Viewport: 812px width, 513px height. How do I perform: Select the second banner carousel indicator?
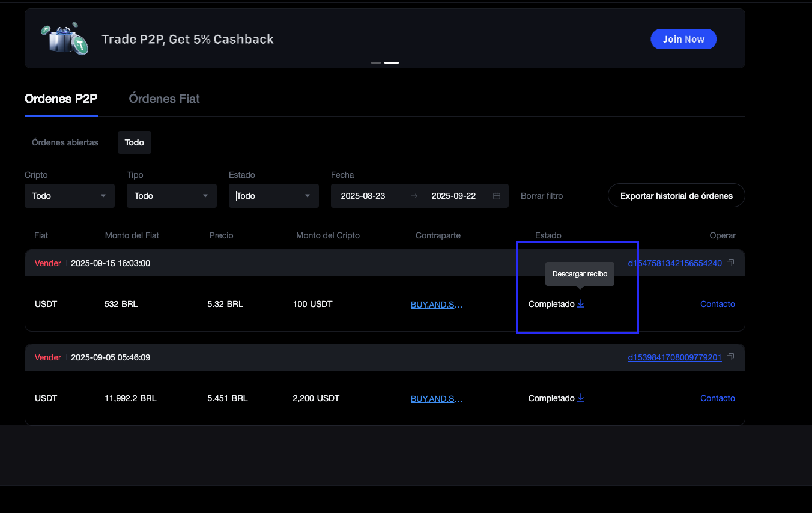point(392,62)
